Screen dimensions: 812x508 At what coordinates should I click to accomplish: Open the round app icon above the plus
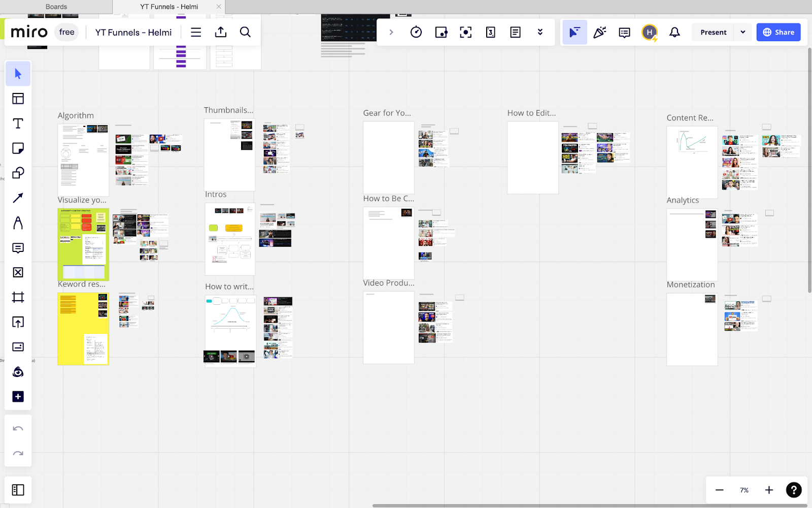[x=18, y=372]
